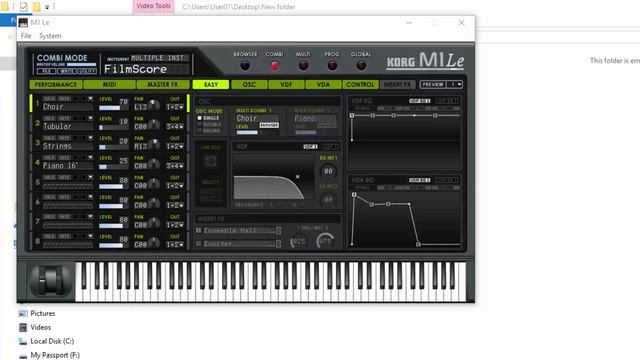Select the Strings timbre row name
This screenshot has width=640, height=360.
(x=67, y=146)
